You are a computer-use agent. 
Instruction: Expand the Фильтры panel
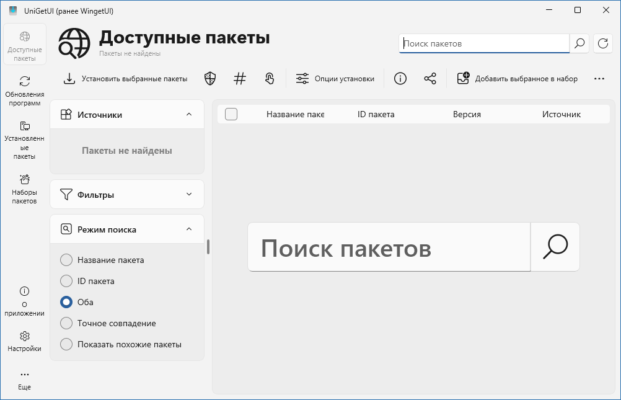point(189,194)
